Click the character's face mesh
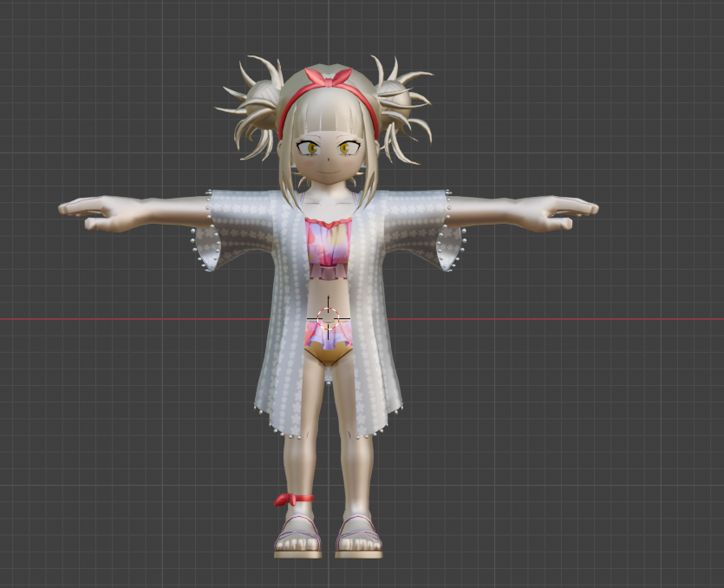This screenshot has height=588, width=724. click(x=328, y=157)
